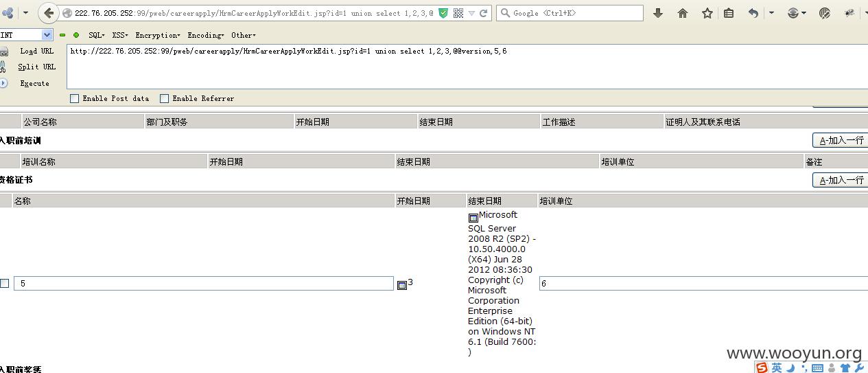This screenshot has width=868, height=373.
Task: Click the Split URL icon
Action: pyautogui.click(x=3, y=67)
